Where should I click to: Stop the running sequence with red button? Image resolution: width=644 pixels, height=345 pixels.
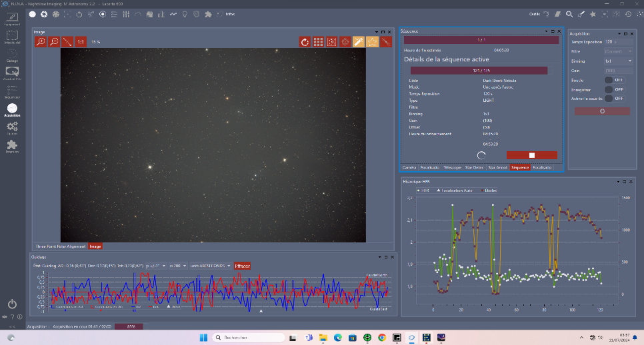point(531,155)
